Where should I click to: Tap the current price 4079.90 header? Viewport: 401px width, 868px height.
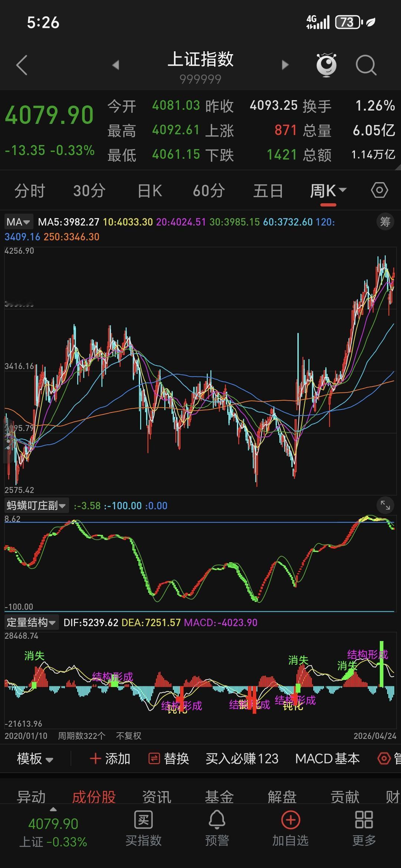tap(49, 115)
